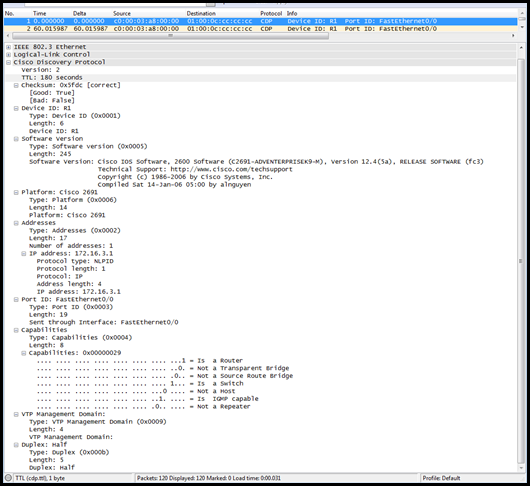Collapse the Checksum 0x5fdc node

tap(16, 86)
